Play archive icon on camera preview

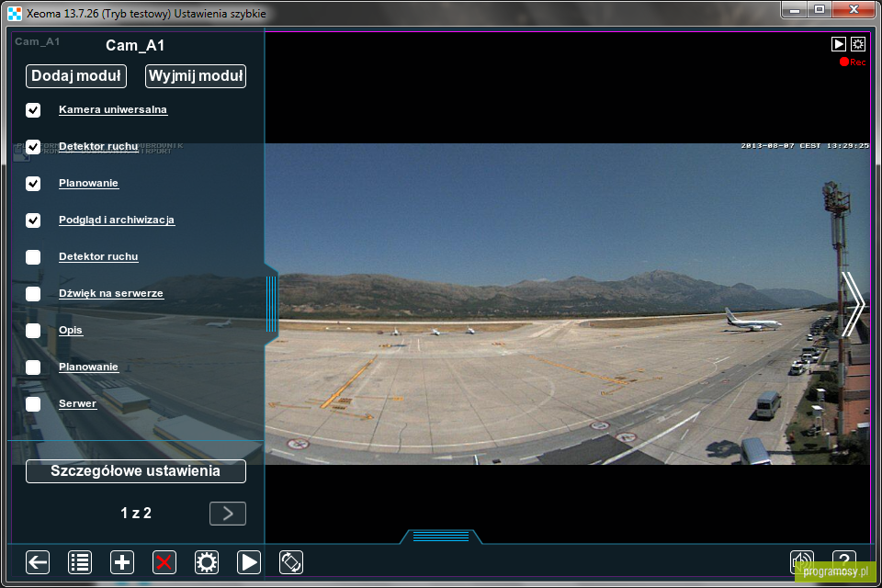click(x=838, y=44)
